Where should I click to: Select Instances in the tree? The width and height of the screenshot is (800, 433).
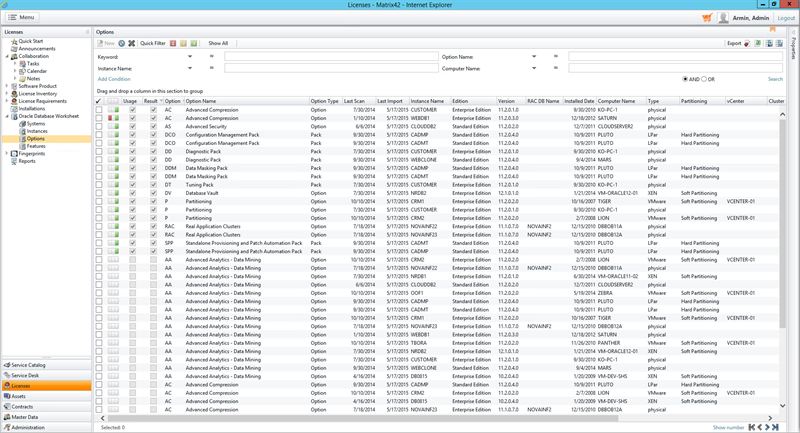pos(37,131)
